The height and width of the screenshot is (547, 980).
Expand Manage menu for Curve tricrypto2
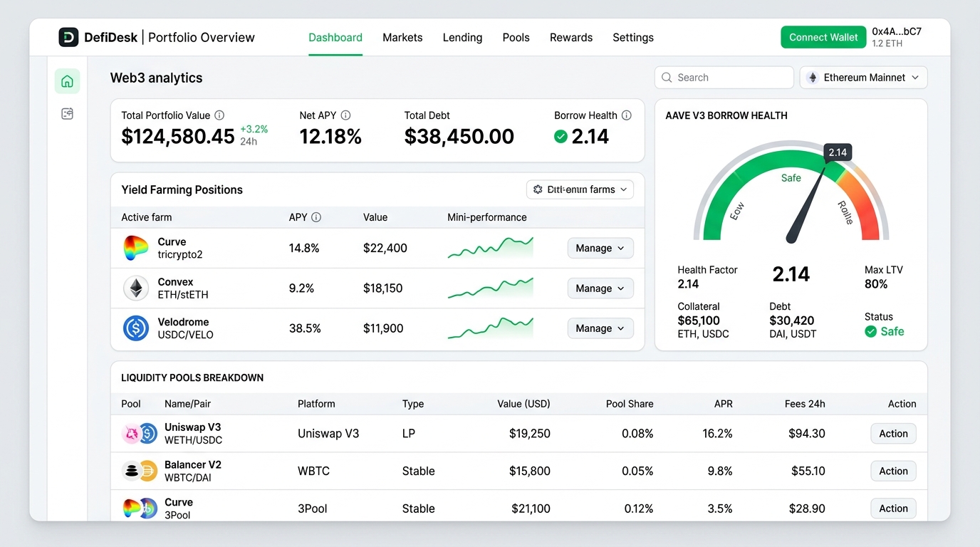600,248
